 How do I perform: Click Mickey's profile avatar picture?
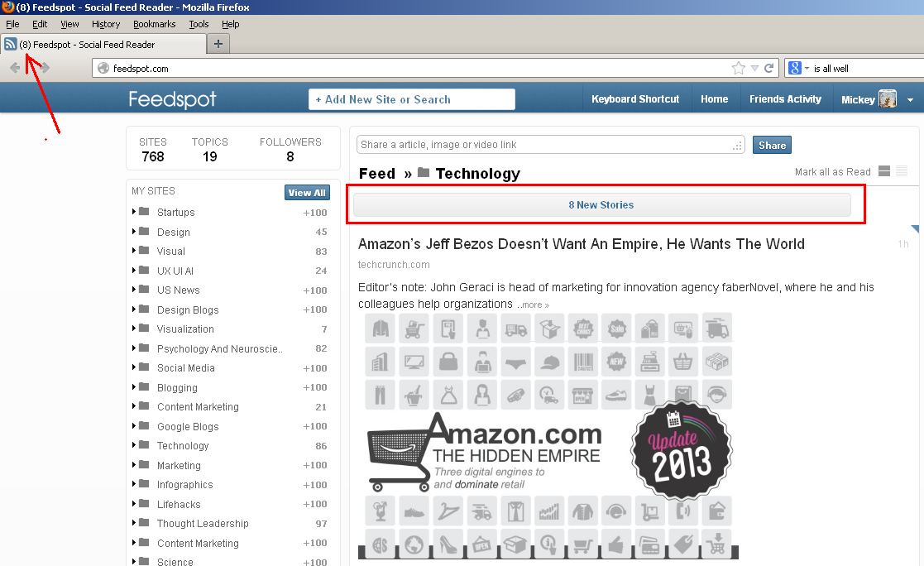point(888,99)
